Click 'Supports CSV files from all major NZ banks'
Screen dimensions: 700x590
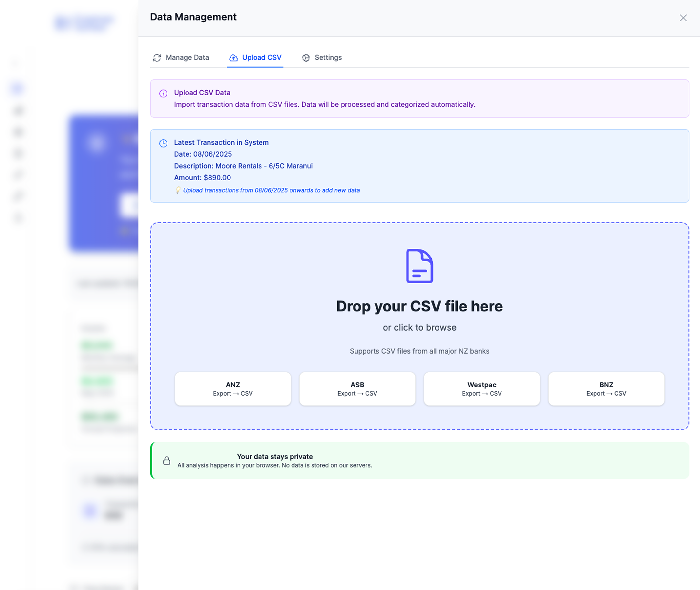[419, 351]
